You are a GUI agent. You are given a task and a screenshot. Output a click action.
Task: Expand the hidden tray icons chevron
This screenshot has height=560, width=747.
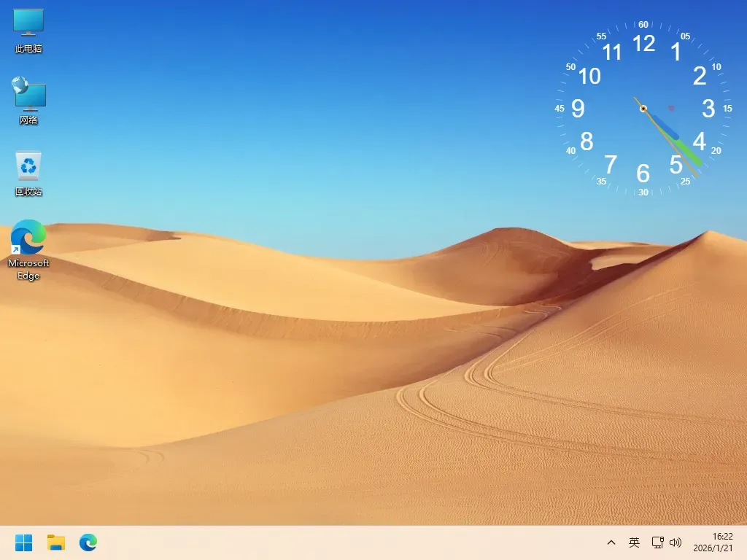point(611,542)
